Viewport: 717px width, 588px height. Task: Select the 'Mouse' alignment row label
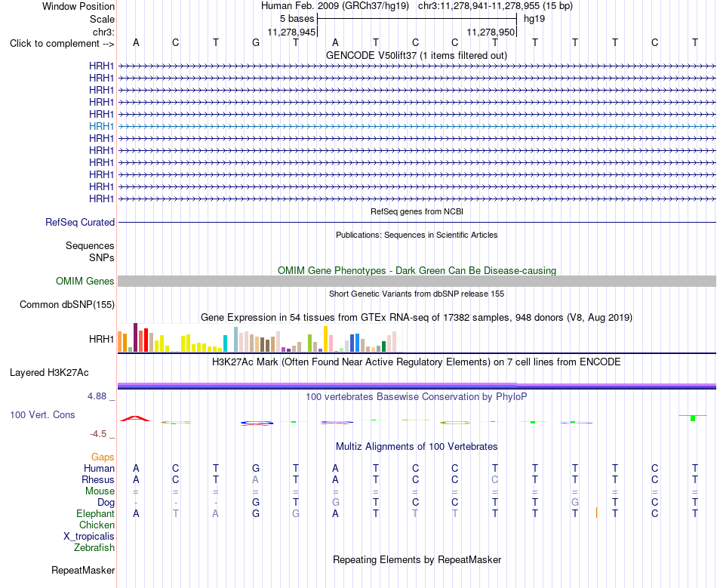[x=100, y=491]
